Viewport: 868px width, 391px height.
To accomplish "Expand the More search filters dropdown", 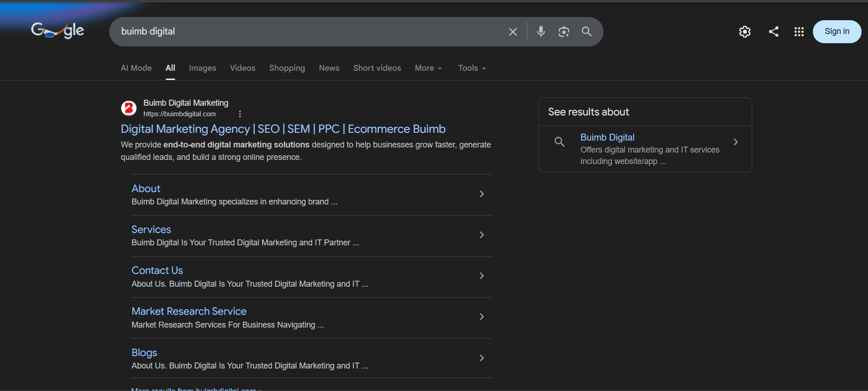I will 428,68.
